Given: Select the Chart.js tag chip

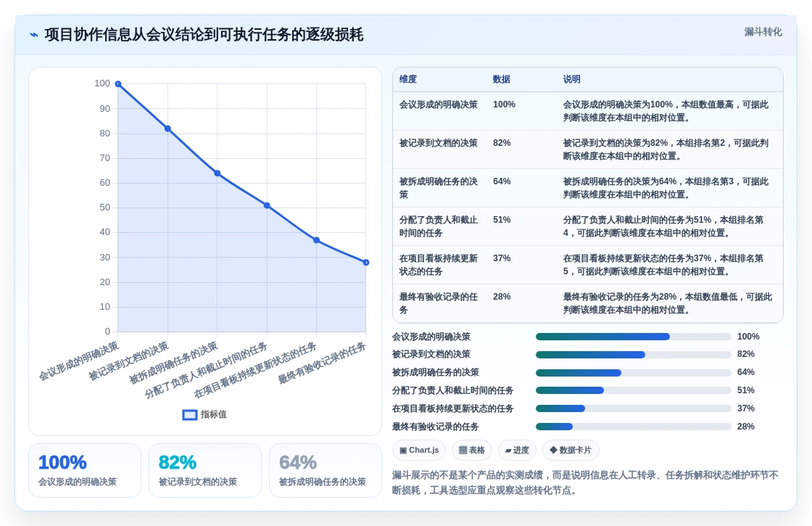Looking at the screenshot, I should pyautogui.click(x=420, y=450).
